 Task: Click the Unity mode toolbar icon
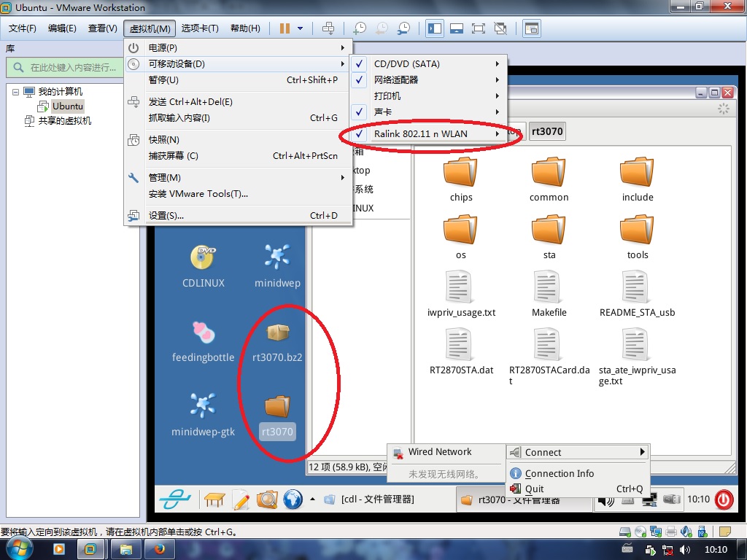pyautogui.click(x=500, y=28)
